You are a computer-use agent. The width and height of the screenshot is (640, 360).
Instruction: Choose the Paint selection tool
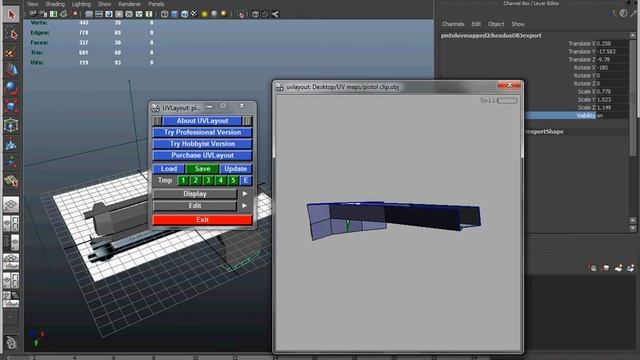click(x=11, y=53)
